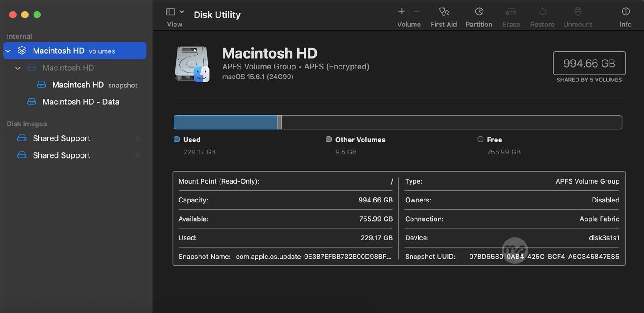644x313 pixels.
Task: Click the Macintosh HD - Data drive icon
Action: coord(31,102)
